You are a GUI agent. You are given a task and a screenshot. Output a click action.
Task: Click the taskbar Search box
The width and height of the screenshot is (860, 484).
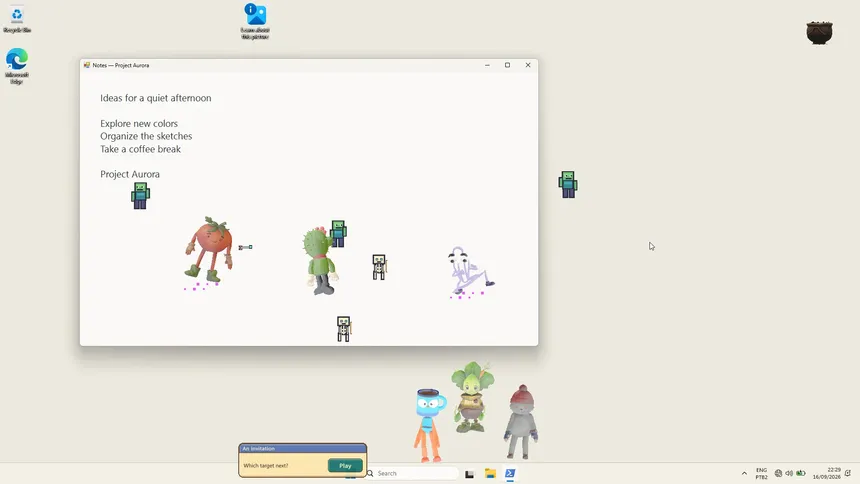(412, 473)
